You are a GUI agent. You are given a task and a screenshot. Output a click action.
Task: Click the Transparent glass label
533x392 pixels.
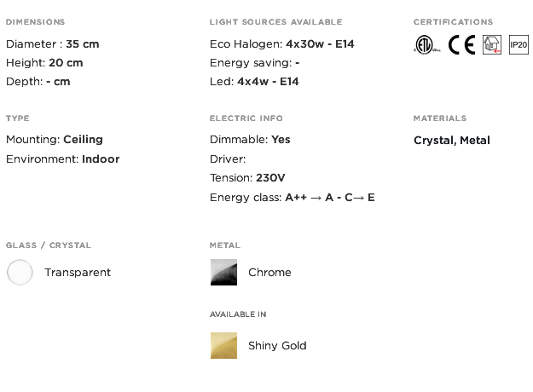tap(78, 272)
